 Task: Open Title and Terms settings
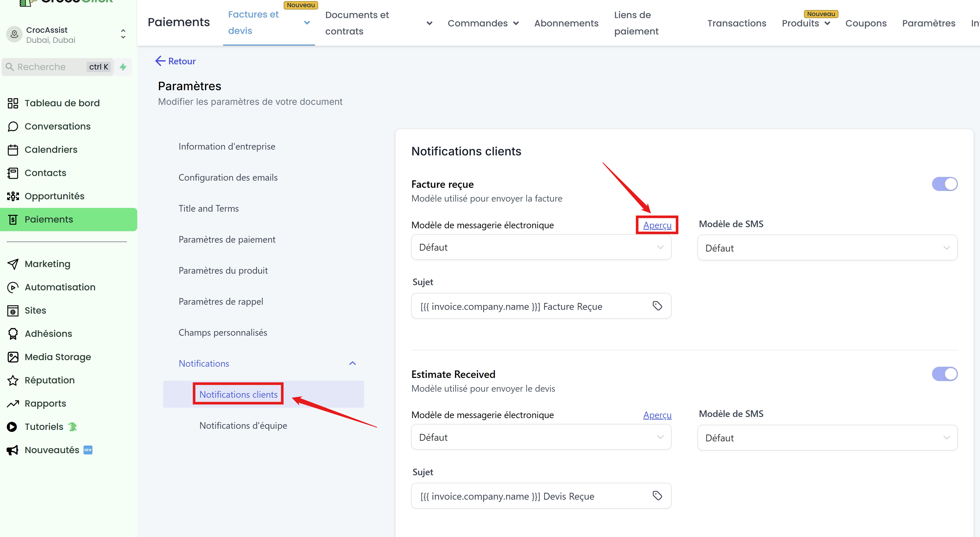208,208
